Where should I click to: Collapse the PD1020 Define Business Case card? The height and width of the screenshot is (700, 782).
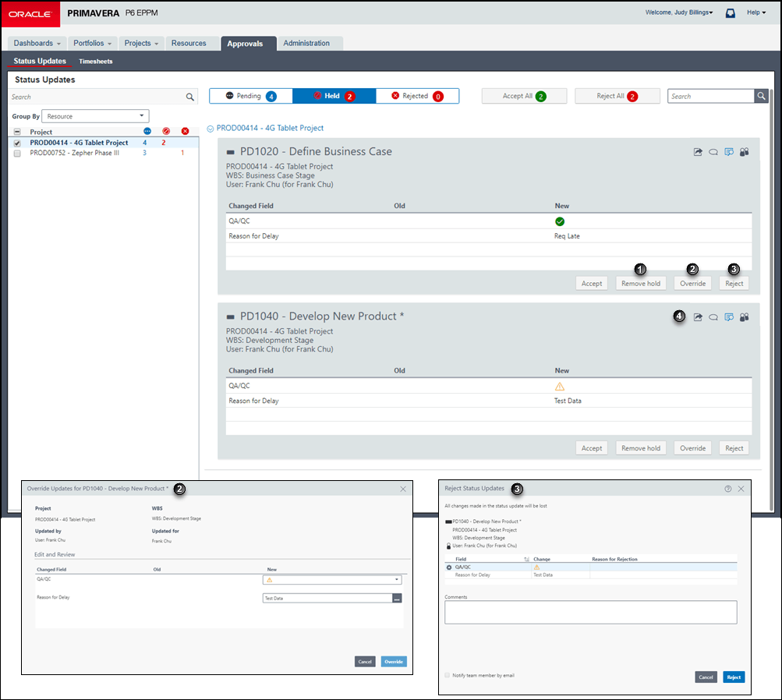pos(231,152)
